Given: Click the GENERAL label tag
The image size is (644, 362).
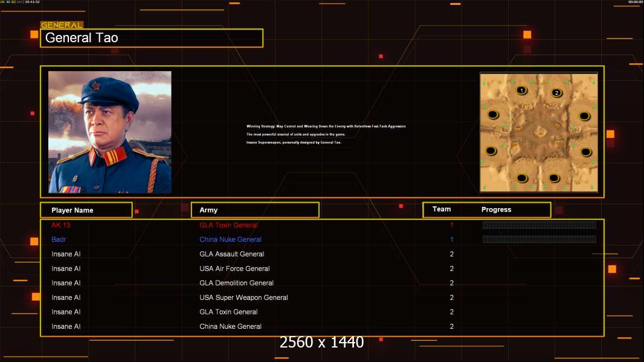Looking at the screenshot, I should click(62, 25).
